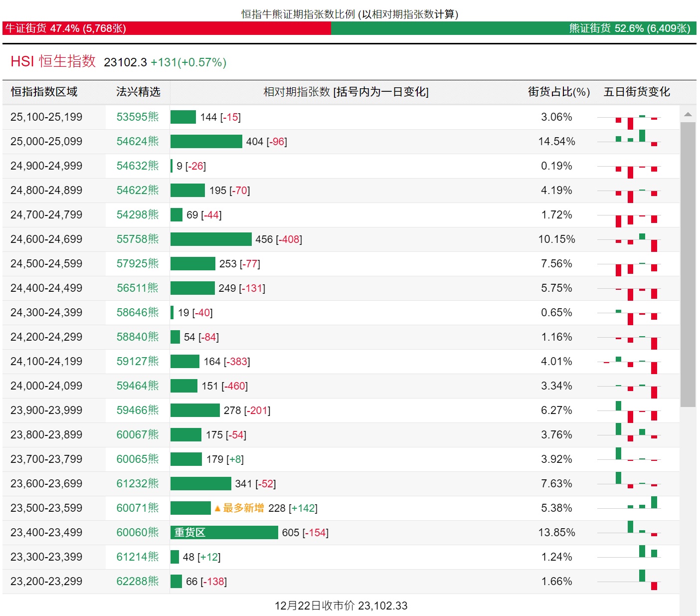Image resolution: width=700 pixels, height=616 pixels.
Task: Click the green bar in the 24,600-24,699 row
Action: [x=211, y=239]
